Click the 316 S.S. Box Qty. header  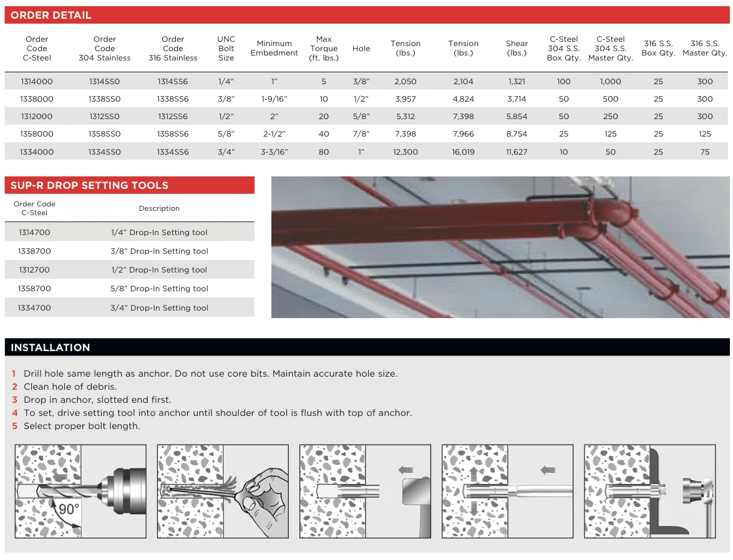coord(659,49)
